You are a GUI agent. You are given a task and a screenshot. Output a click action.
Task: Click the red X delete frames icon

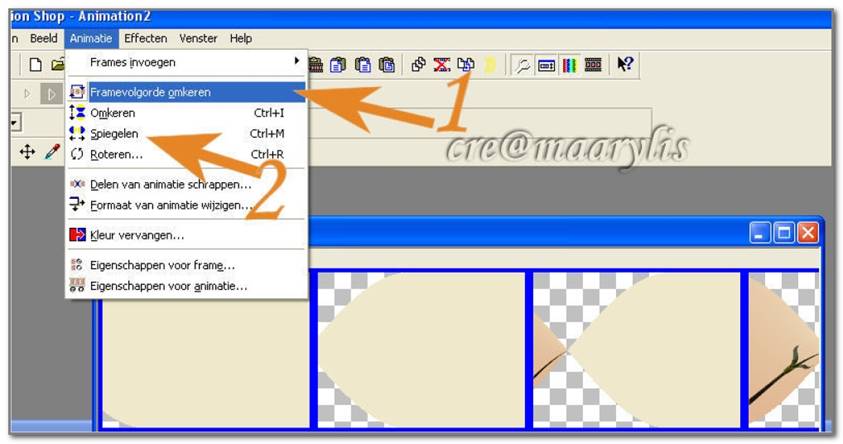442,65
